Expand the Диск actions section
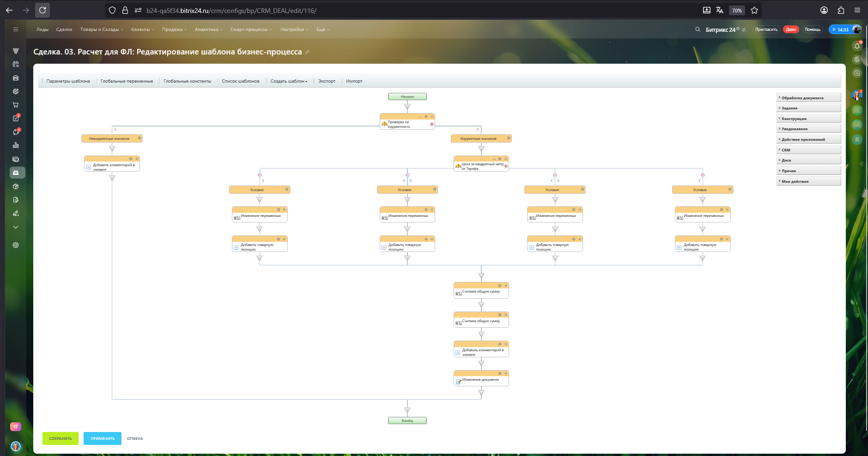Viewport: 868px width, 456px height. coord(808,160)
